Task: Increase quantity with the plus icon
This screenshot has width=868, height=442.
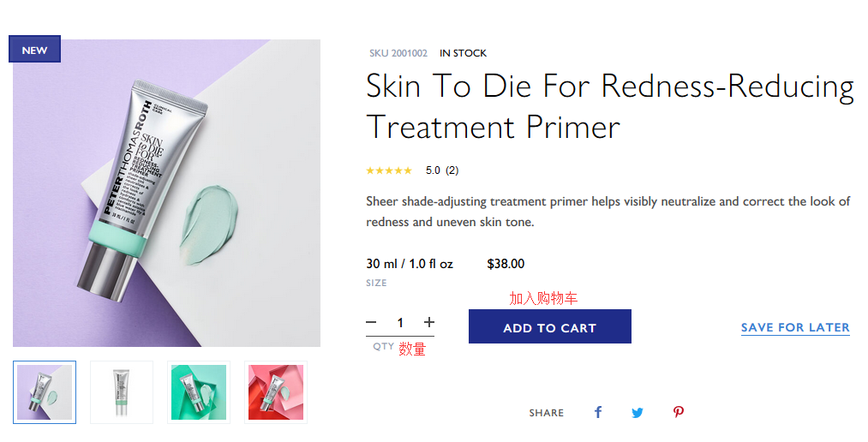Action: [x=429, y=323]
